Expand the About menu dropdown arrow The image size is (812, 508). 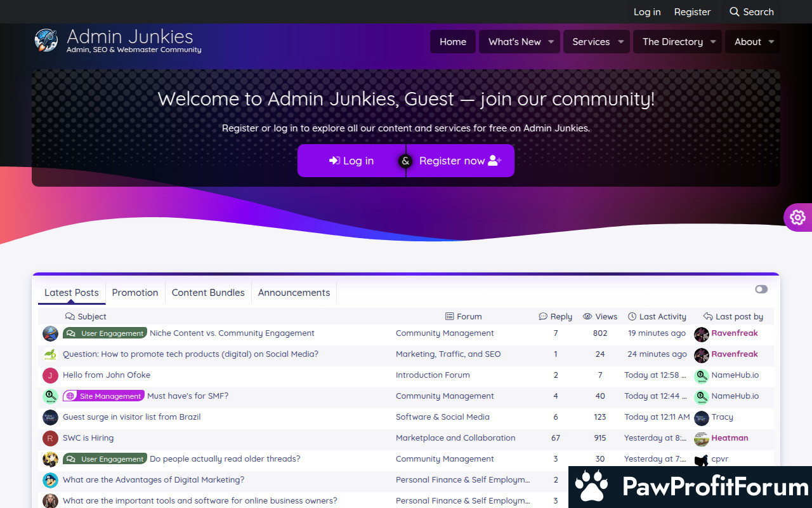tap(771, 42)
